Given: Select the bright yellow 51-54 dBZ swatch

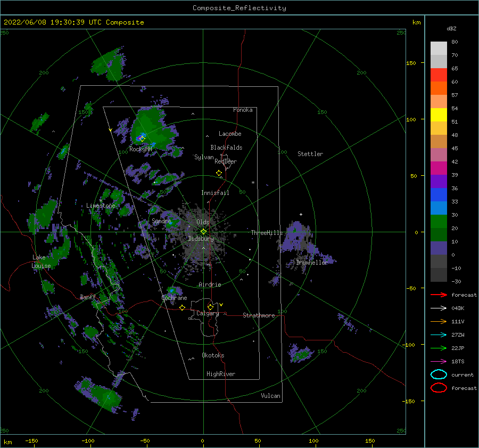Looking at the screenshot, I should 439,115.
